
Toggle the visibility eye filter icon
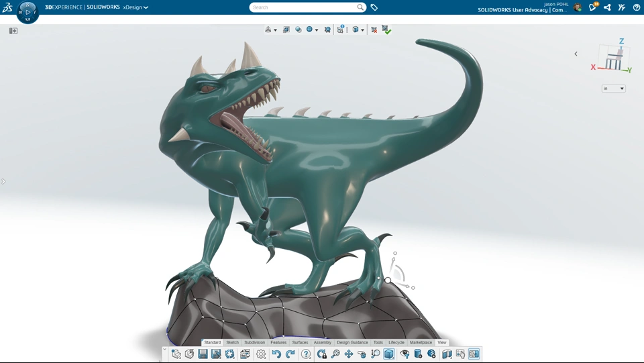point(405,354)
